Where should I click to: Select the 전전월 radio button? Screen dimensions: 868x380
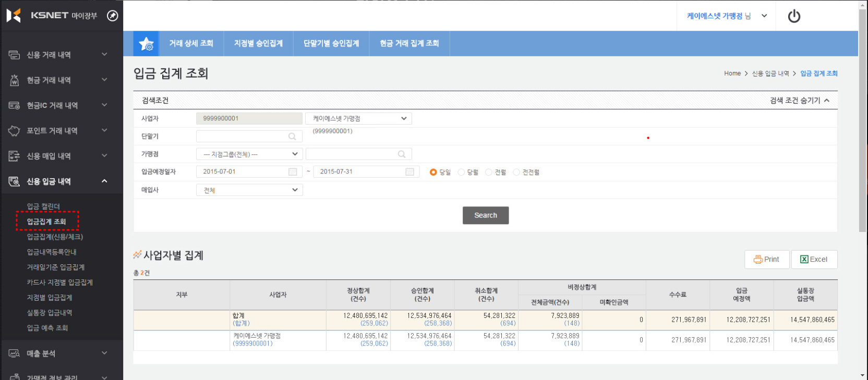point(516,172)
